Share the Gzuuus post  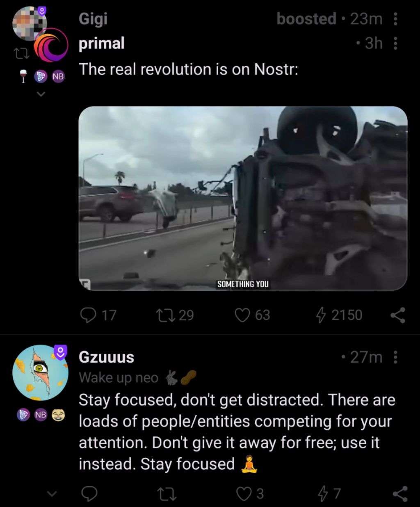click(399, 493)
